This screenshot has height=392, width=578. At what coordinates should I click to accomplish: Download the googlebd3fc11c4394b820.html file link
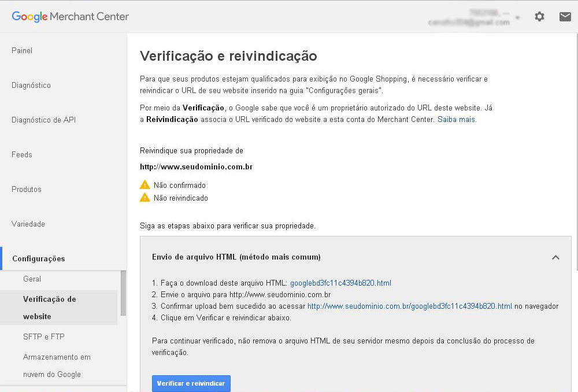click(340, 283)
